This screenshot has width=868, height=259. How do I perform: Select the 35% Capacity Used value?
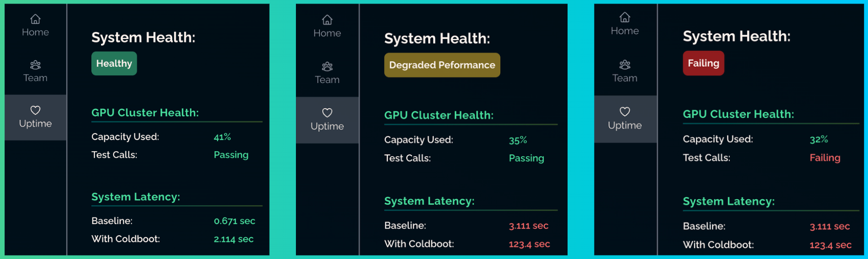tap(518, 140)
